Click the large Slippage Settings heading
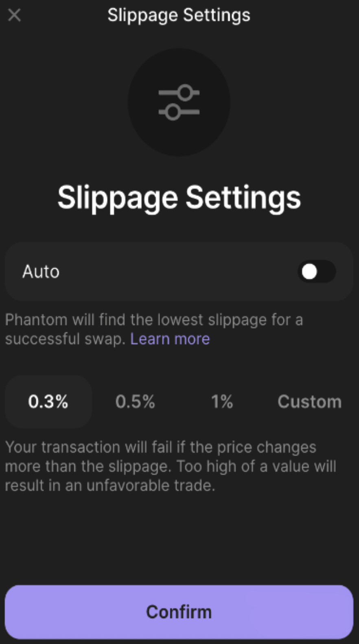The width and height of the screenshot is (359, 644). click(179, 198)
